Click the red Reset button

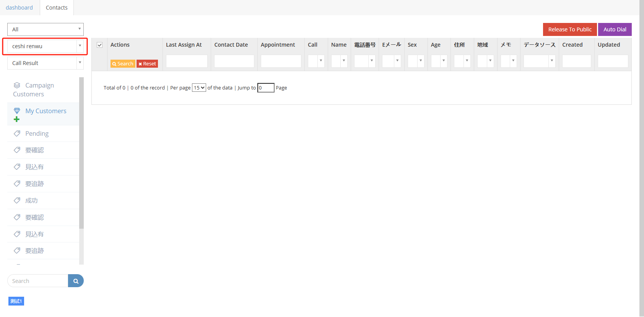(x=147, y=64)
